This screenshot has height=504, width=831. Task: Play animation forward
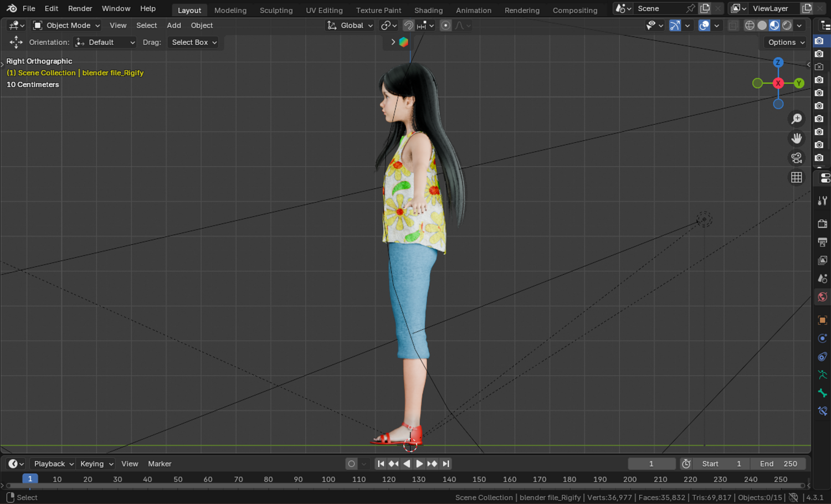419,464
